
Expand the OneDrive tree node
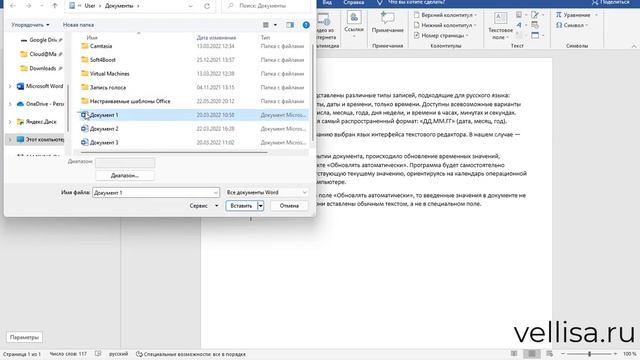pyautogui.click(x=10, y=104)
